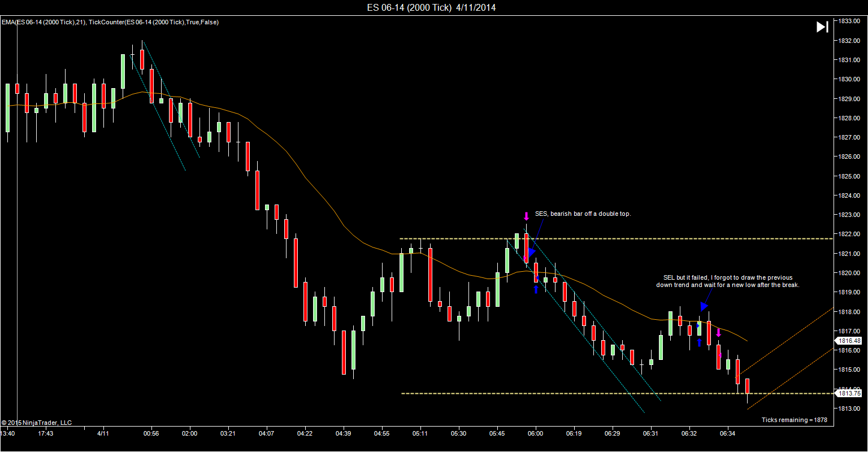The width and height of the screenshot is (868, 452).
Task: Click the 1825.00 price axis label
Action: coord(849,176)
